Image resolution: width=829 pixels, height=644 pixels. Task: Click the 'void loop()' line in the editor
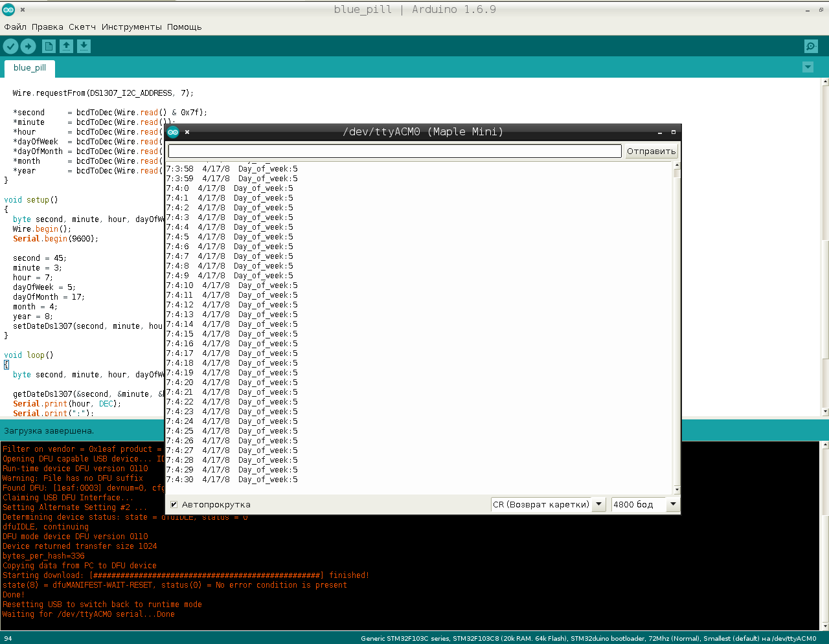coord(28,355)
